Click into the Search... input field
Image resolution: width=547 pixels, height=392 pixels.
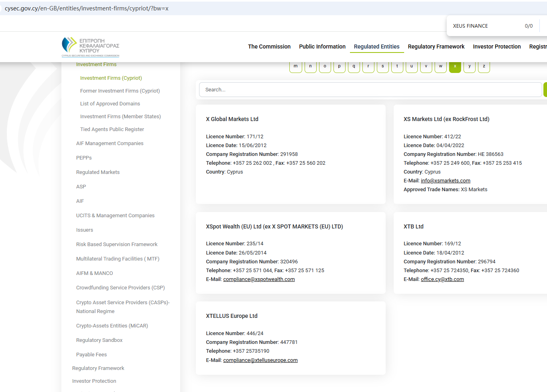(370, 90)
